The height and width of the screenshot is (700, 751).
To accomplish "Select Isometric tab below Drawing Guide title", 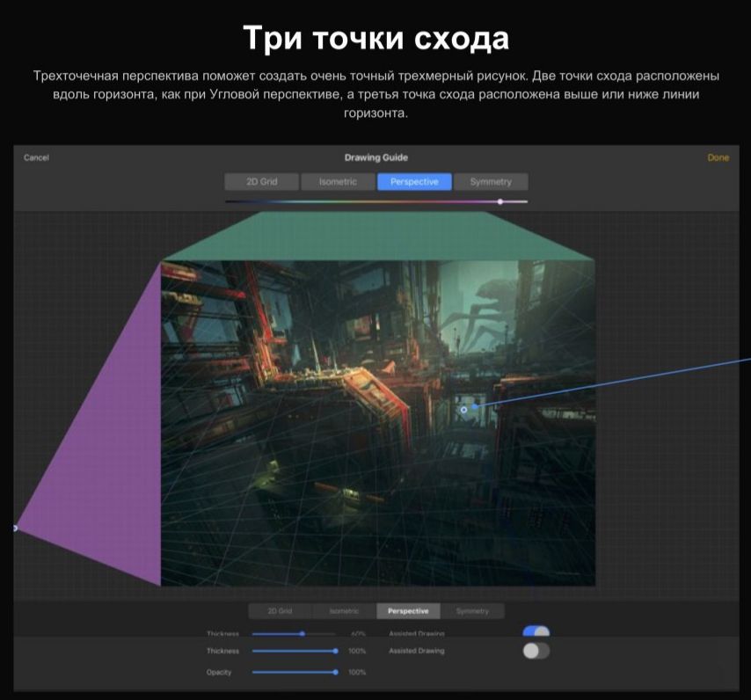I will [338, 182].
